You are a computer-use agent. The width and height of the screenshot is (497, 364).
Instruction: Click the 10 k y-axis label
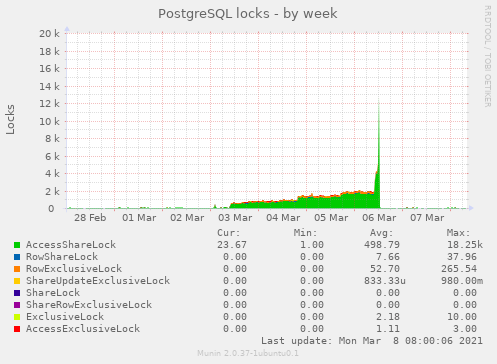click(x=49, y=122)
